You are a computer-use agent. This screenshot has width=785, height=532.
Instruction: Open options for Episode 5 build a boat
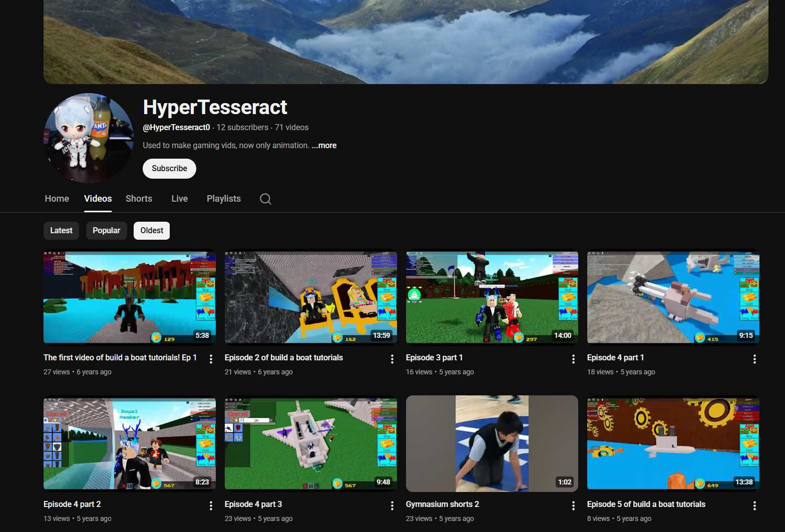754,505
